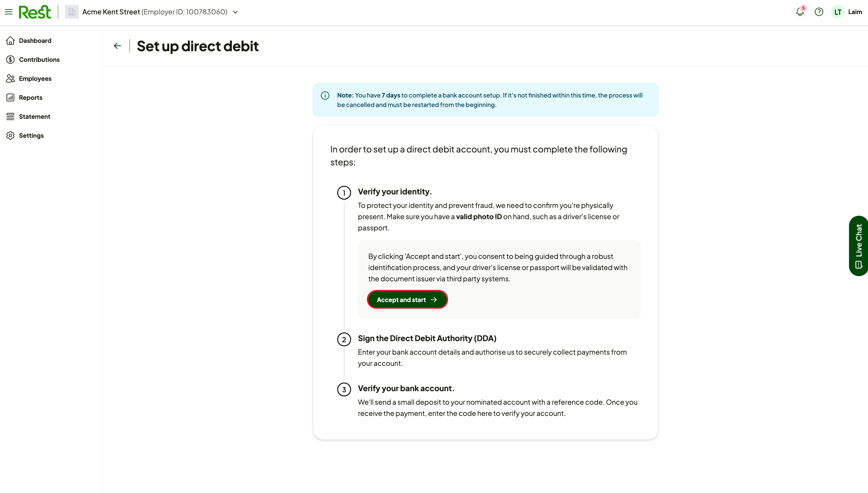Open the hamburger menu icon
Image resolution: width=868 pixels, height=493 pixels.
pos(8,12)
